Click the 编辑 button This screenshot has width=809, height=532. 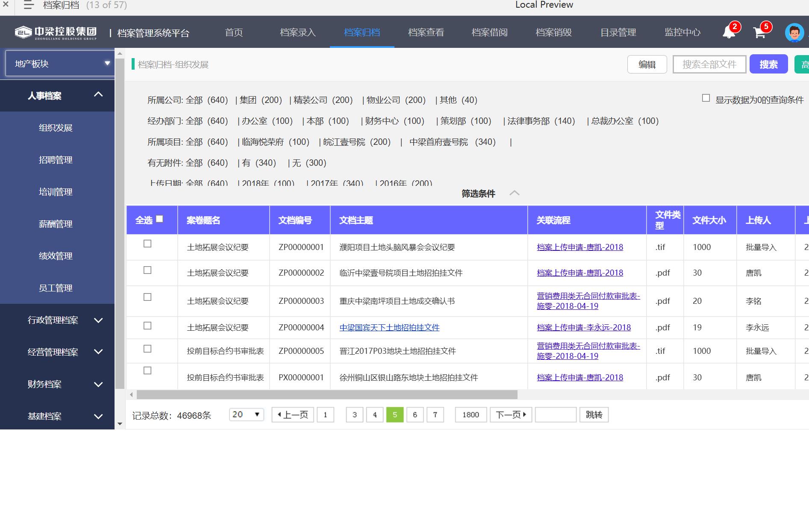tap(647, 65)
